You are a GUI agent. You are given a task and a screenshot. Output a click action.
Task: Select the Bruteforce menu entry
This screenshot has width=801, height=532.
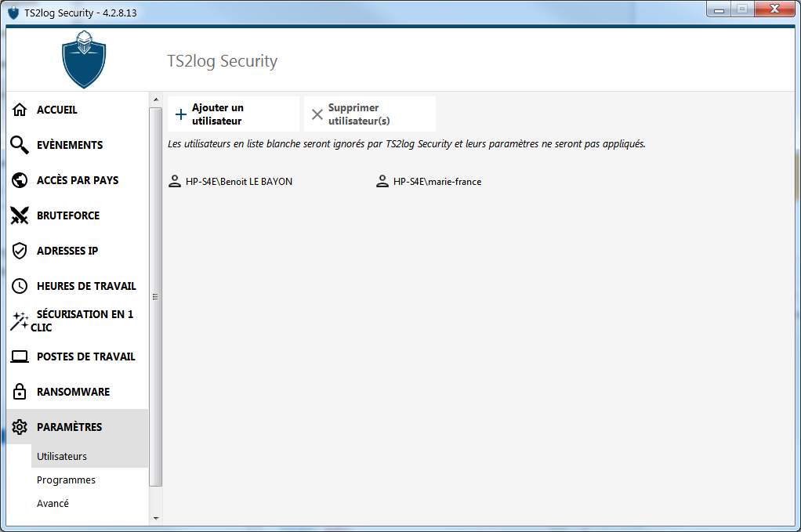pos(78,215)
